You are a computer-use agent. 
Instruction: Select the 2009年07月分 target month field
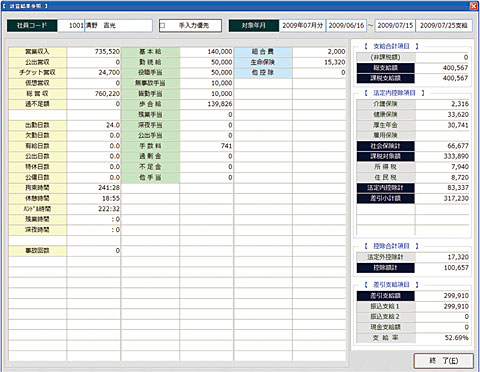302,26
